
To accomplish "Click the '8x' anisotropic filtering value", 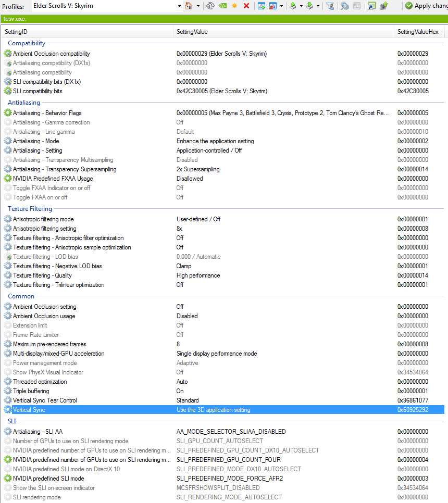I will tap(179, 229).
